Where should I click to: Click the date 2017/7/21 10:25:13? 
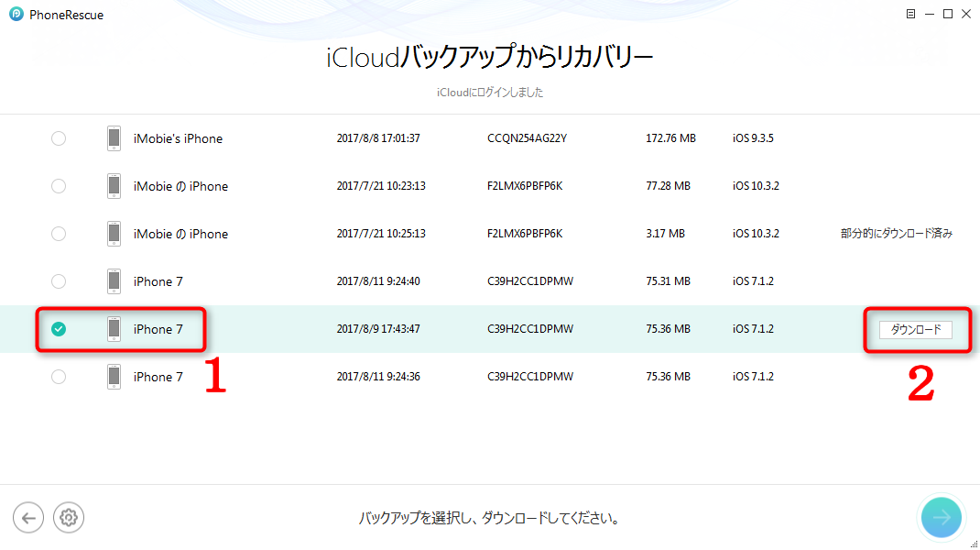click(x=381, y=234)
